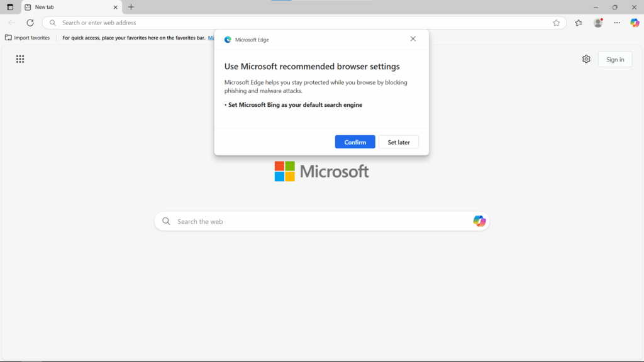
Task: Confirm recommended browser settings
Action: point(355,142)
